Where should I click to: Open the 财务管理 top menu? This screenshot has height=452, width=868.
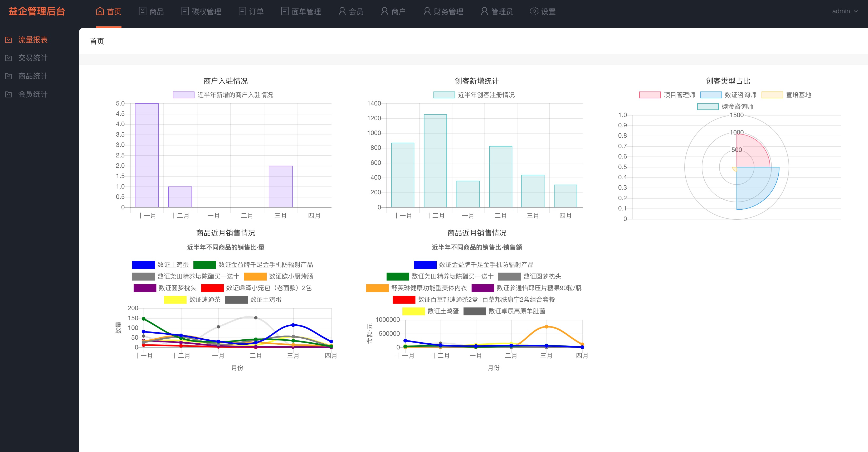[x=443, y=11]
